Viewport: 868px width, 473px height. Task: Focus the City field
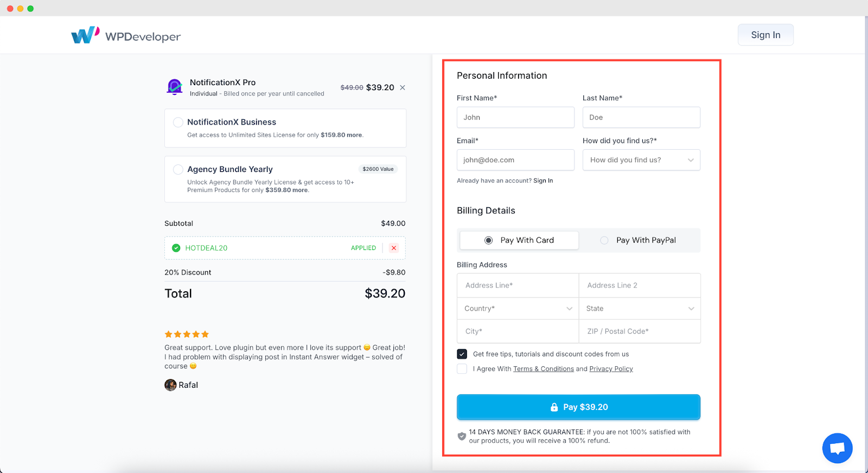[518, 331]
